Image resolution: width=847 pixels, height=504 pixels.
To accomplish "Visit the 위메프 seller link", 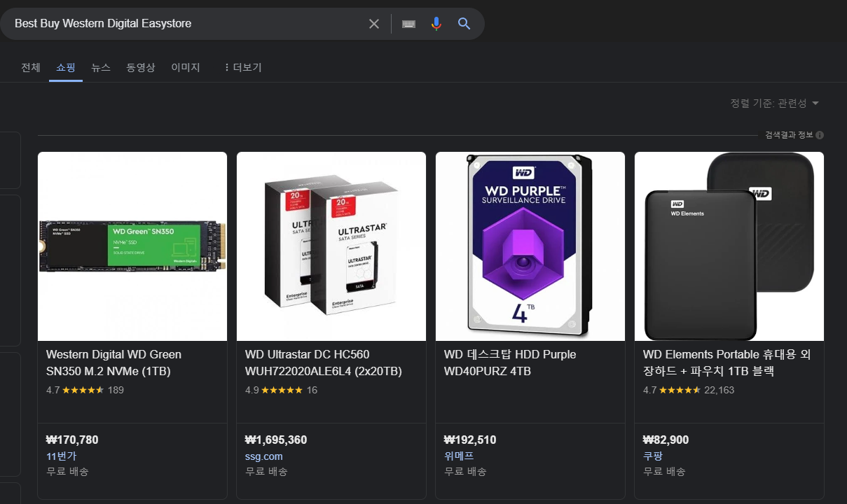I will point(459,456).
